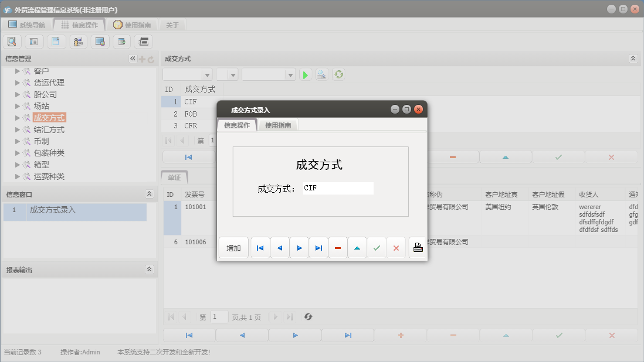Switch to the 使用指南 tab in the dialog
Viewport: 644px width, 362px height.
[277, 125]
